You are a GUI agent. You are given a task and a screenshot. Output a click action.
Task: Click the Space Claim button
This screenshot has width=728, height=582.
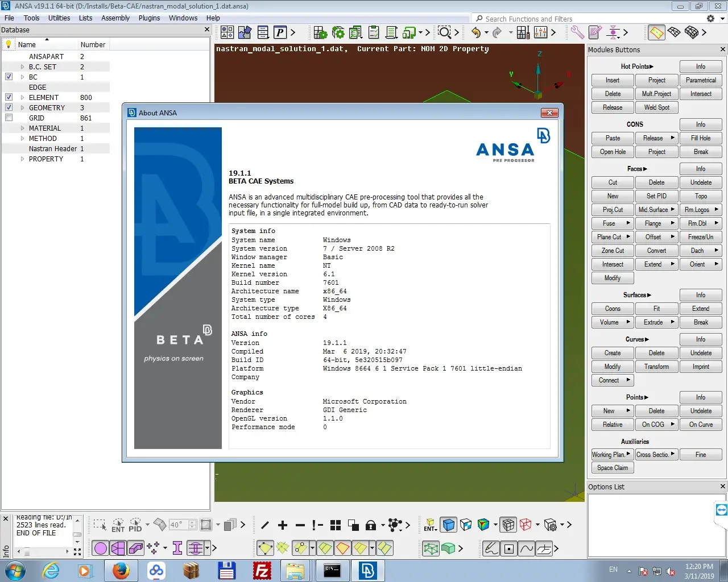click(613, 468)
